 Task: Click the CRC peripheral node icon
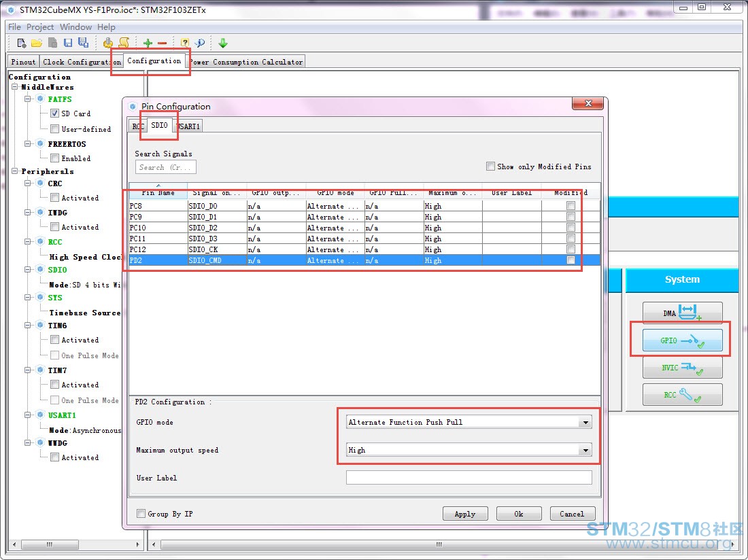tap(41, 183)
